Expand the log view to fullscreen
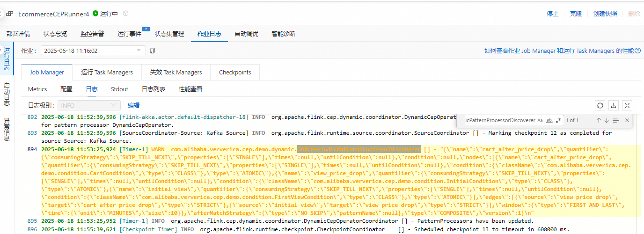Viewport: 644px width, 234px height. click(628, 105)
